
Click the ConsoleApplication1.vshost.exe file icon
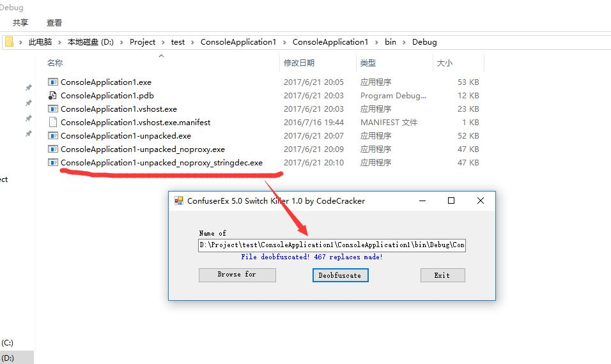pyautogui.click(x=52, y=109)
